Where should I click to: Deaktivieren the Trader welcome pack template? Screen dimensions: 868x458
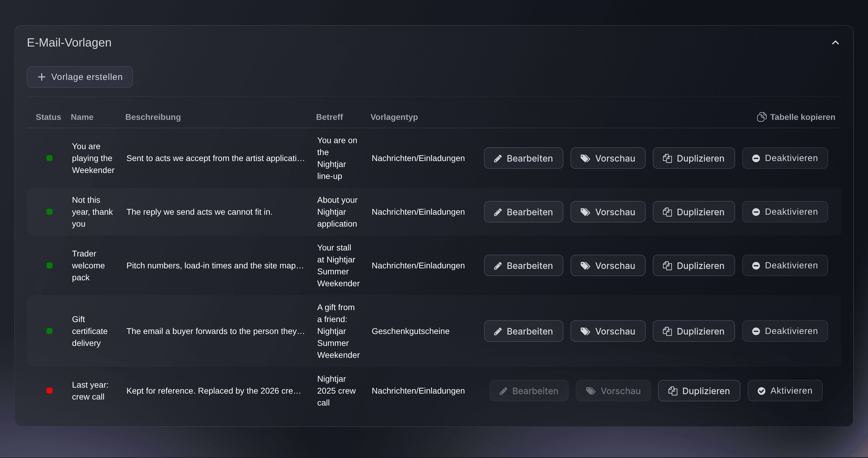tap(785, 266)
